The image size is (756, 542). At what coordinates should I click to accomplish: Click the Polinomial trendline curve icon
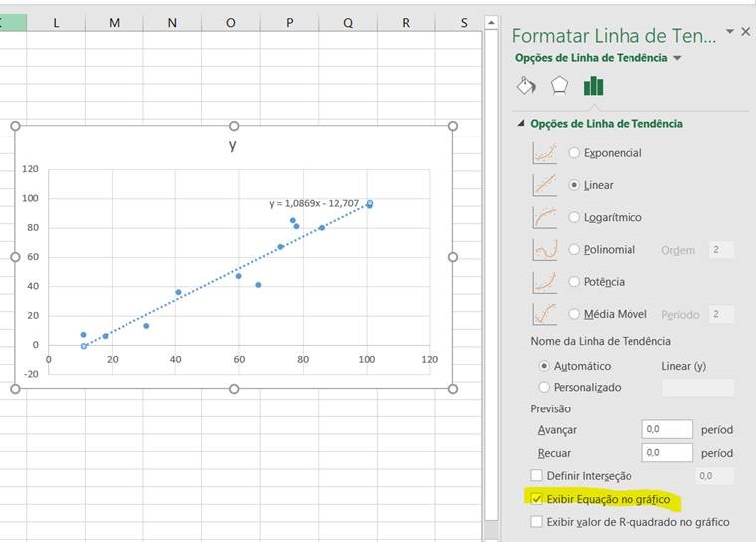(x=545, y=249)
